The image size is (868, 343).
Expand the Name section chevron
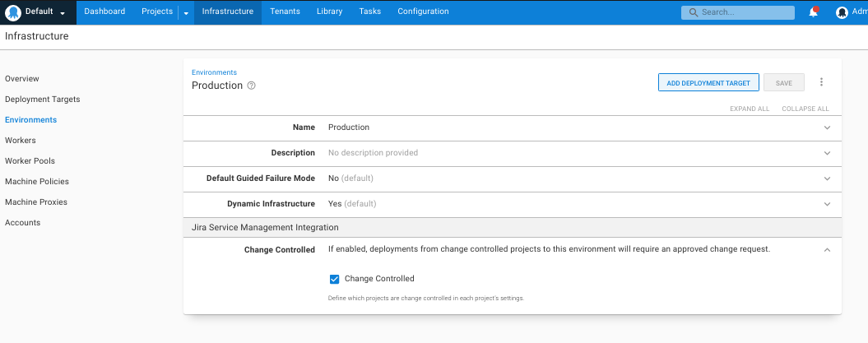(x=827, y=127)
